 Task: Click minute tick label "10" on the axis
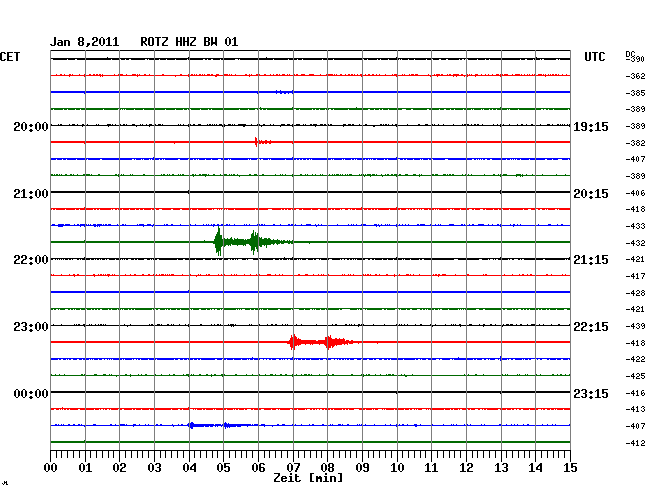point(397,468)
